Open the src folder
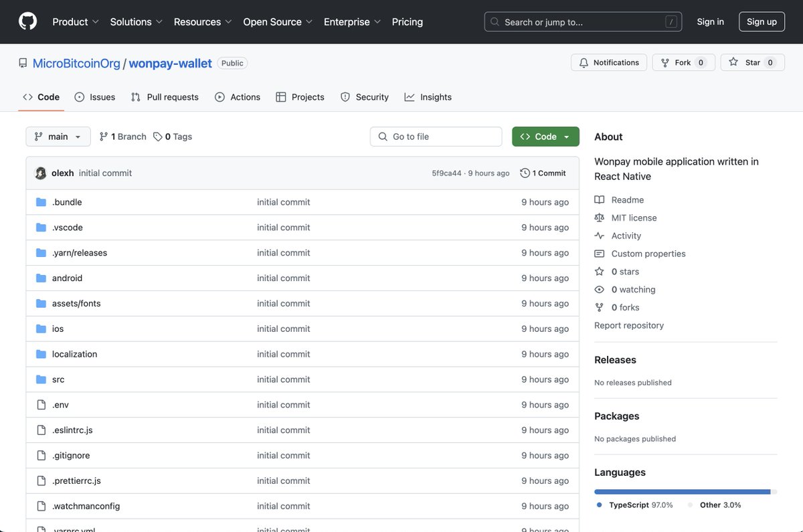The height and width of the screenshot is (532, 803). (x=58, y=379)
